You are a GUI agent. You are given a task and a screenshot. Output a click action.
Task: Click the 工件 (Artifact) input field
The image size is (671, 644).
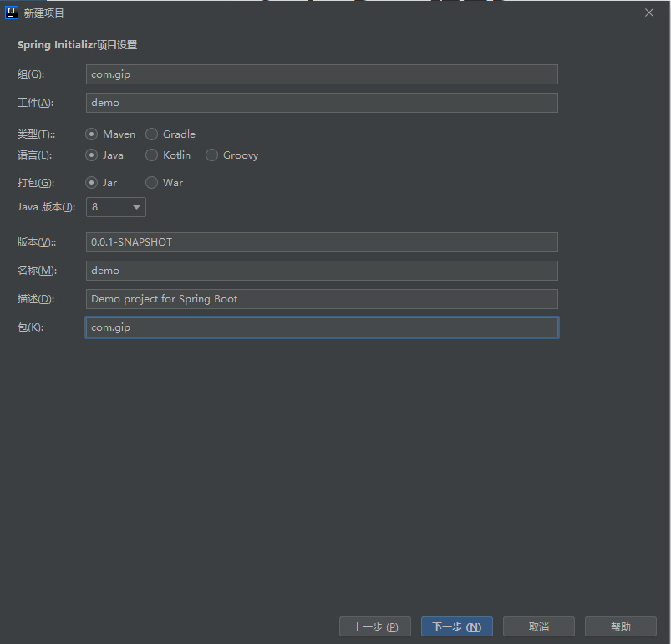(x=322, y=103)
